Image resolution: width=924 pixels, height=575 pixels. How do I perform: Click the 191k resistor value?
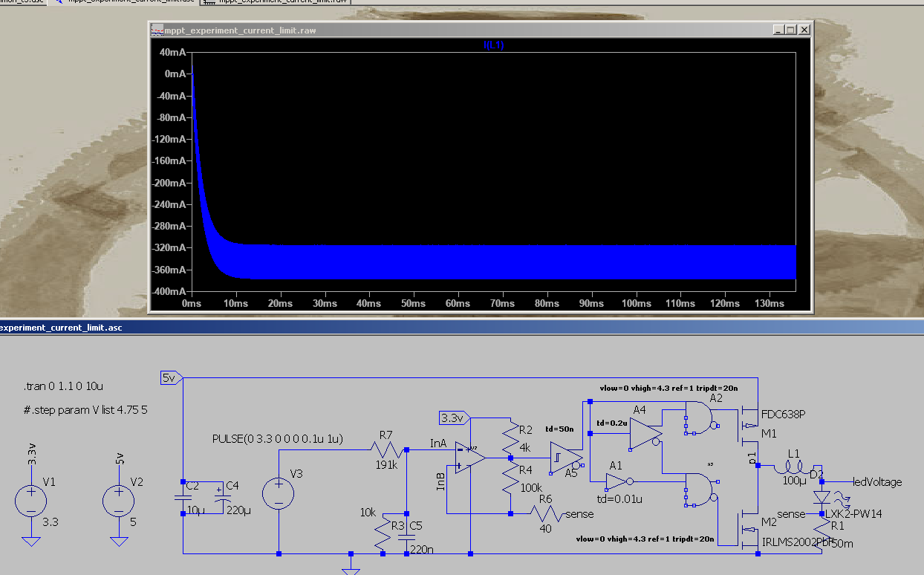(386, 465)
